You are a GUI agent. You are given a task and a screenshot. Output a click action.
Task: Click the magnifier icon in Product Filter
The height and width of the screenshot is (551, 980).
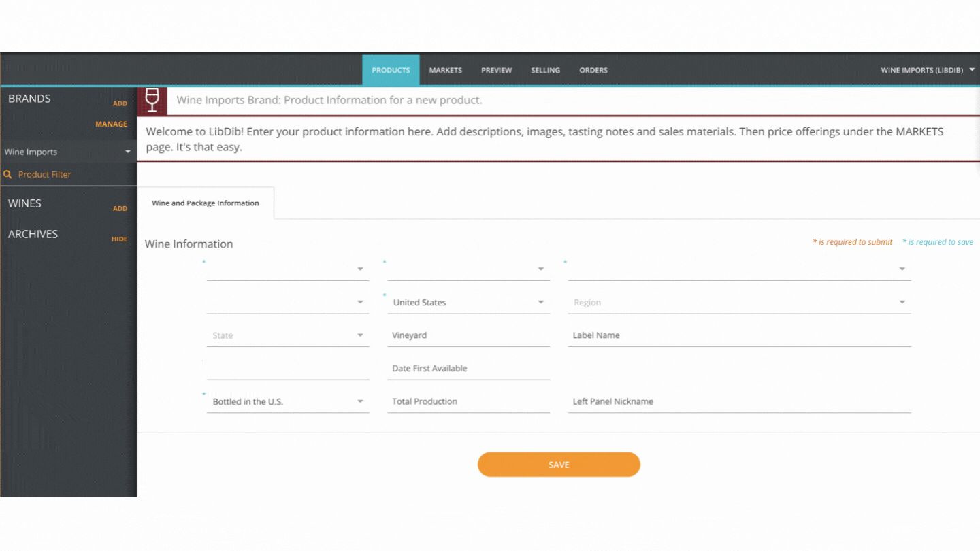tap(9, 174)
